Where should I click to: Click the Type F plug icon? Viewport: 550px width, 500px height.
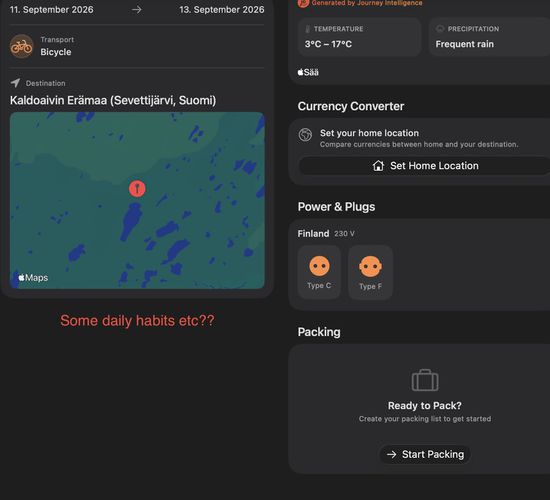[x=370, y=267]
